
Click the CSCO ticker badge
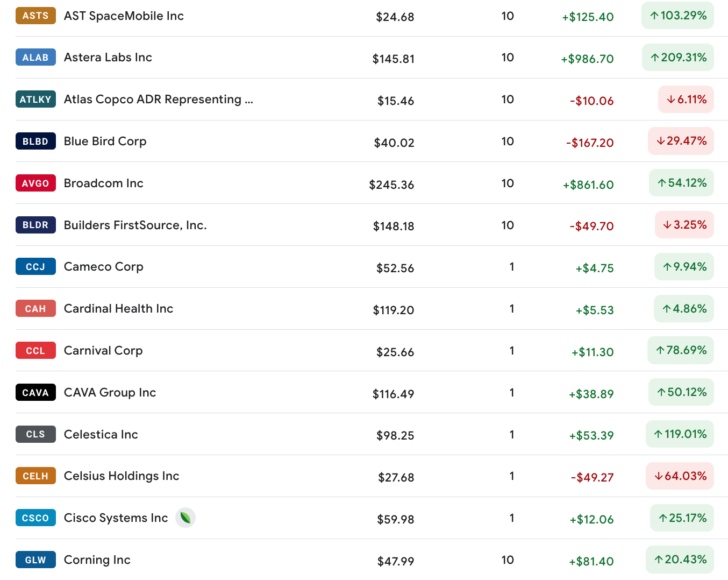click(35, 518)
